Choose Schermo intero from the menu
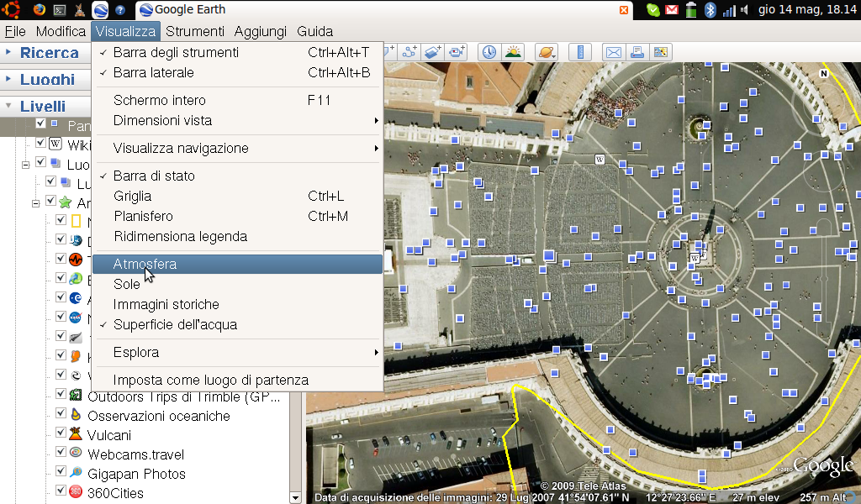861x504 pixels. (x=237, y=100)
